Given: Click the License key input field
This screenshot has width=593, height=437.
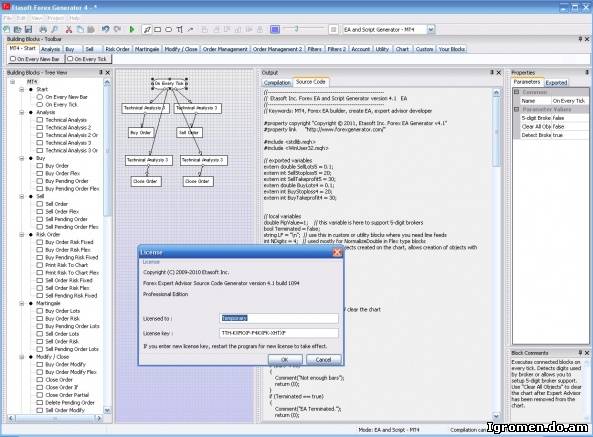Looking at the screenshot, I should (279, 333).
